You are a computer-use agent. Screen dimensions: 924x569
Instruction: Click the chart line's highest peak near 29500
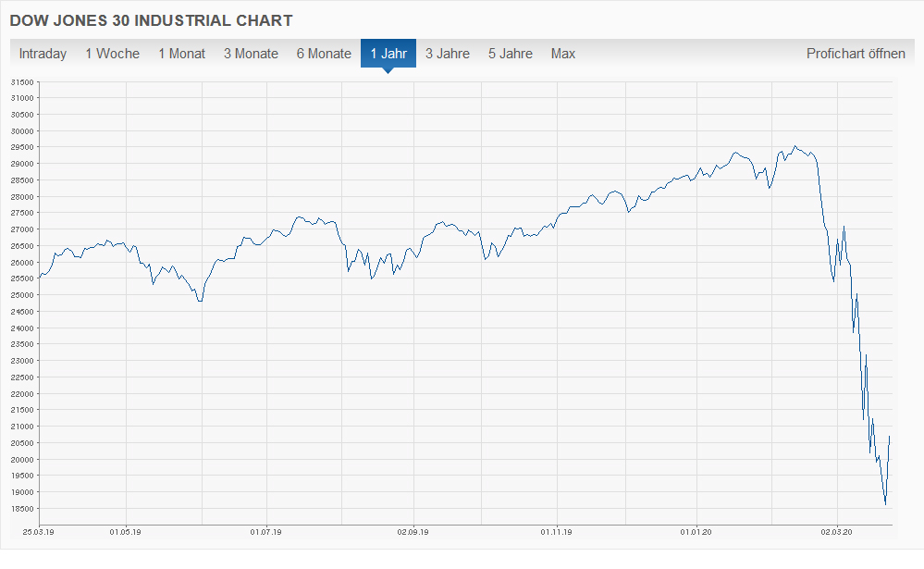coord(795,146)
